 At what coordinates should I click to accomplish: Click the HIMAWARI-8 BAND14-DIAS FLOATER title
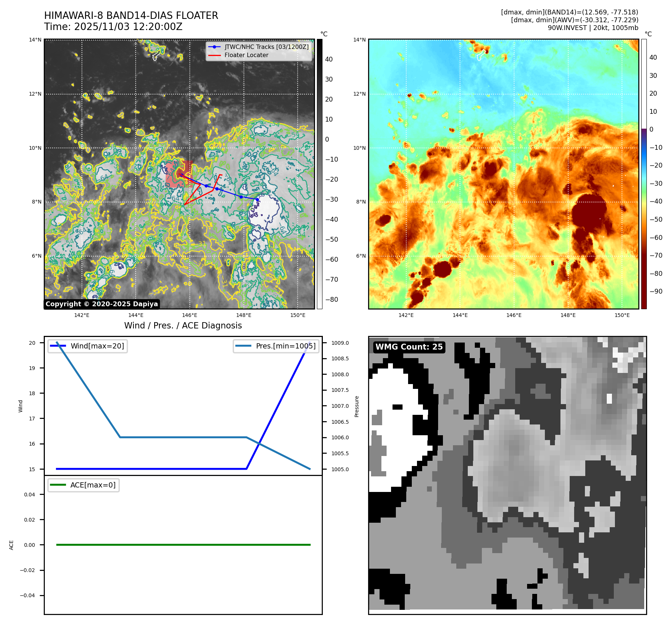tap(131, 16)
